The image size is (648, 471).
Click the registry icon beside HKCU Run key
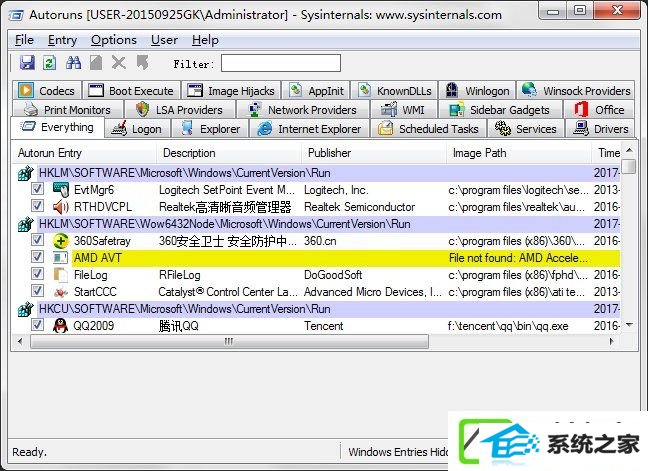[25, 309]
